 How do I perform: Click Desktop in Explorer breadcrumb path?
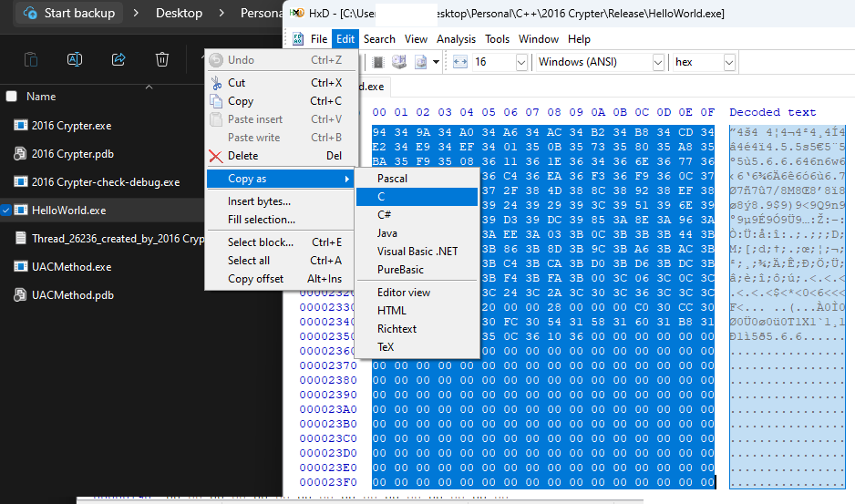click(x=179, y=13)
